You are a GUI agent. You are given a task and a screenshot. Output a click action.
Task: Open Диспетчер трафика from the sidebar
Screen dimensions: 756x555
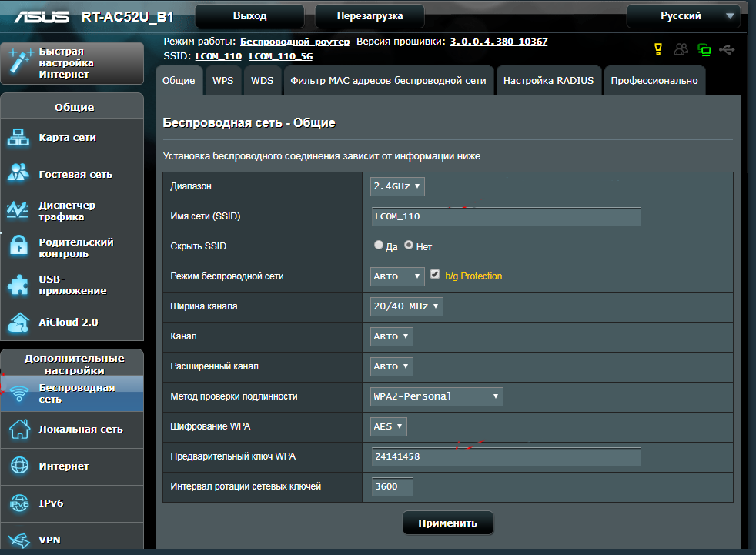click(x=72, y=211)
